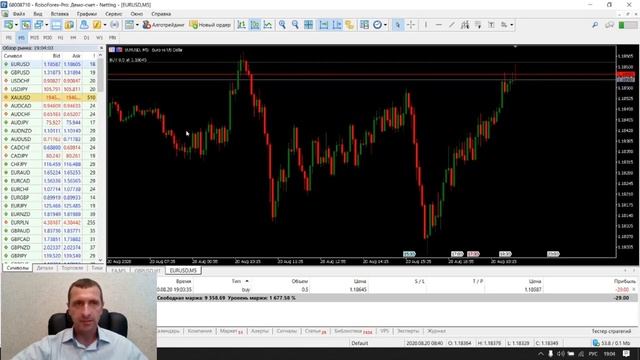Image resolution: width=640 pixels, height=360 pixels.
Task: Switch chart to bar chart type
Action: click(x=242, y=25)
